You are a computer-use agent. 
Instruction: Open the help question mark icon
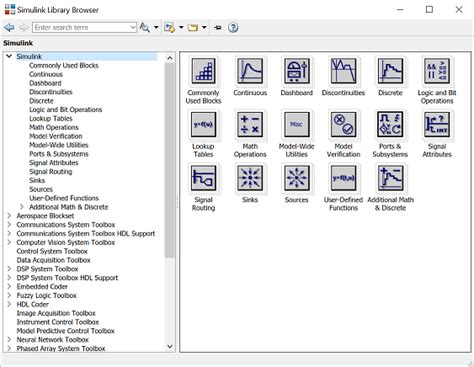[233, 27]
